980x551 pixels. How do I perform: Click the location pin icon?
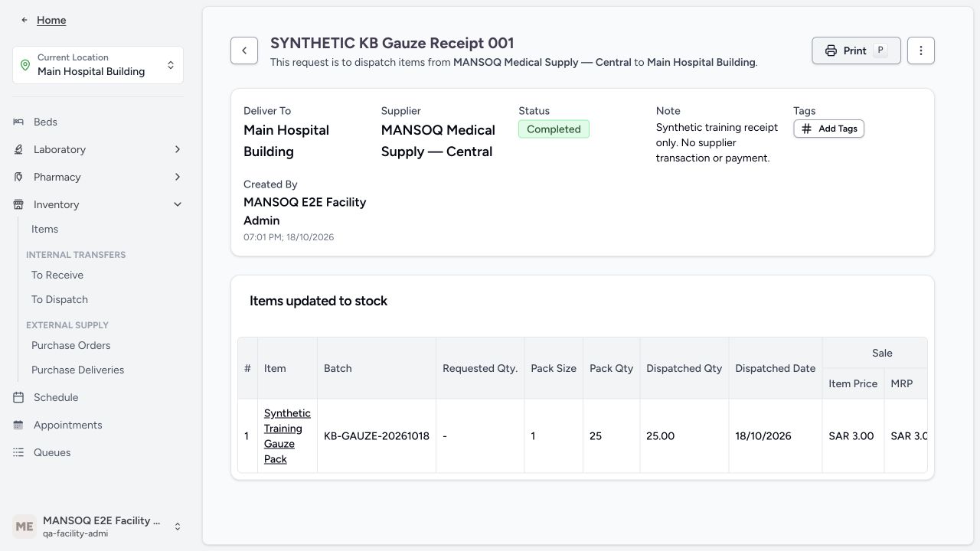(25, 65)
